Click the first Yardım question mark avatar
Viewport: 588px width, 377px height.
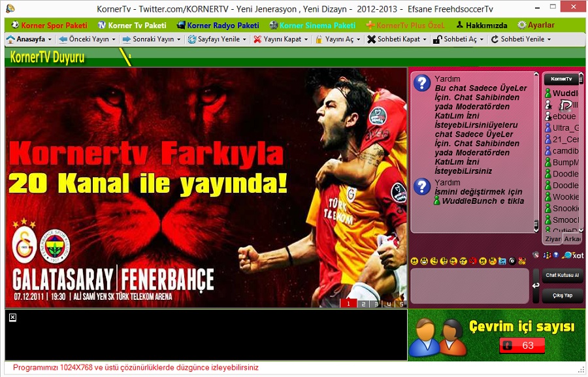coord(422,83)
